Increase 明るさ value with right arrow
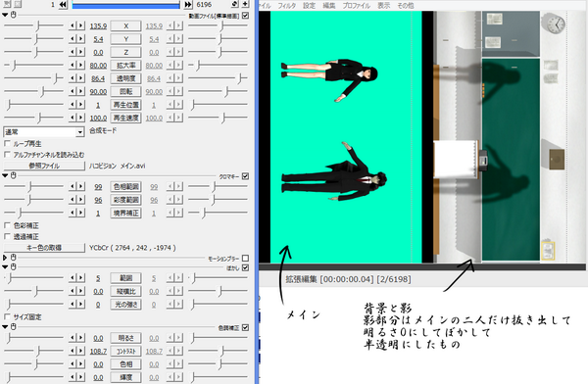The height and width of the screenshot is (384, 588). click(x=81, y=338)
